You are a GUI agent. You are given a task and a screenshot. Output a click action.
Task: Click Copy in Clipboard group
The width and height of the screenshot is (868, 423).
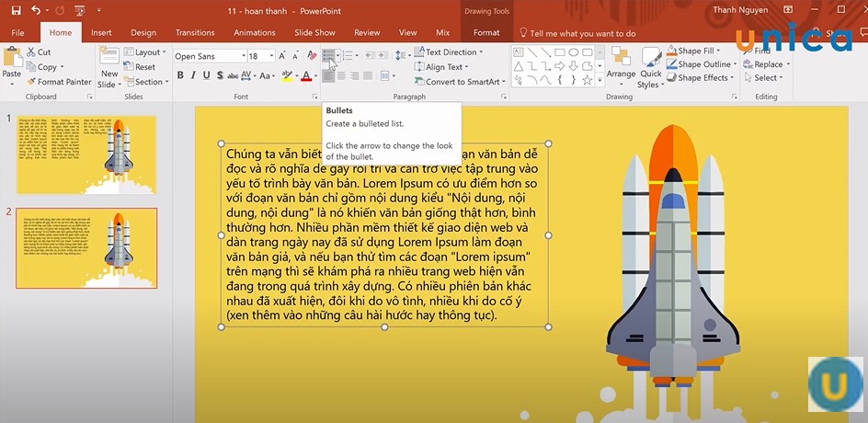tap(45, 66)
